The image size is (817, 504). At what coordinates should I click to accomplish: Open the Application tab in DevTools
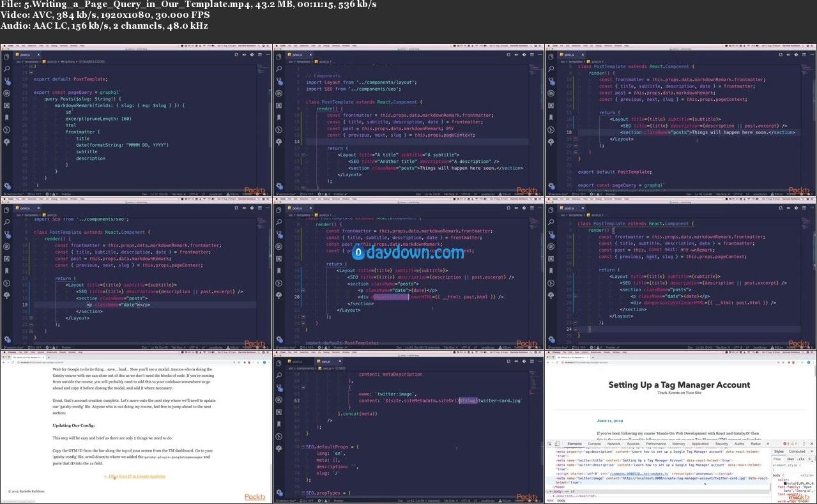700,443
